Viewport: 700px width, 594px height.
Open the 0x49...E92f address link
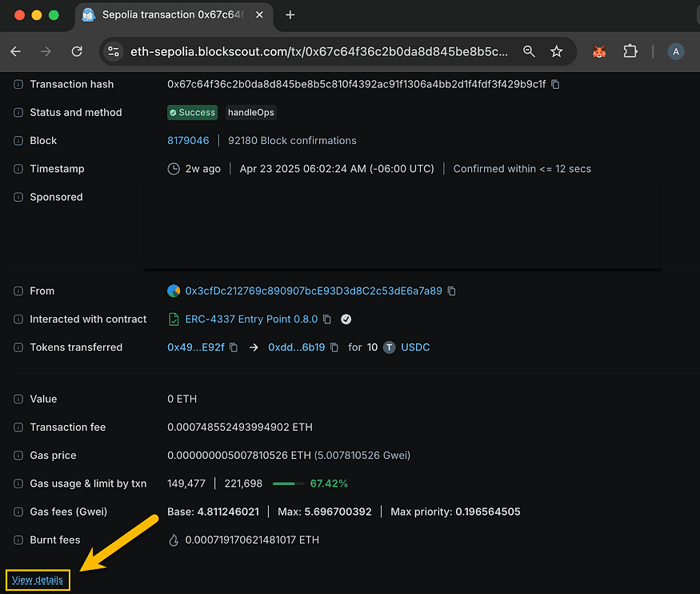point(195,347)
